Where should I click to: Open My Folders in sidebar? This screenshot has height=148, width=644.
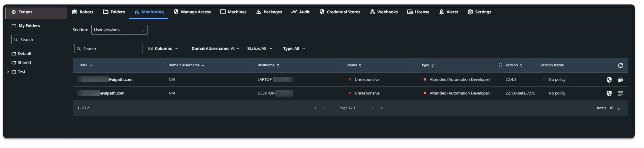pos(26,26)
